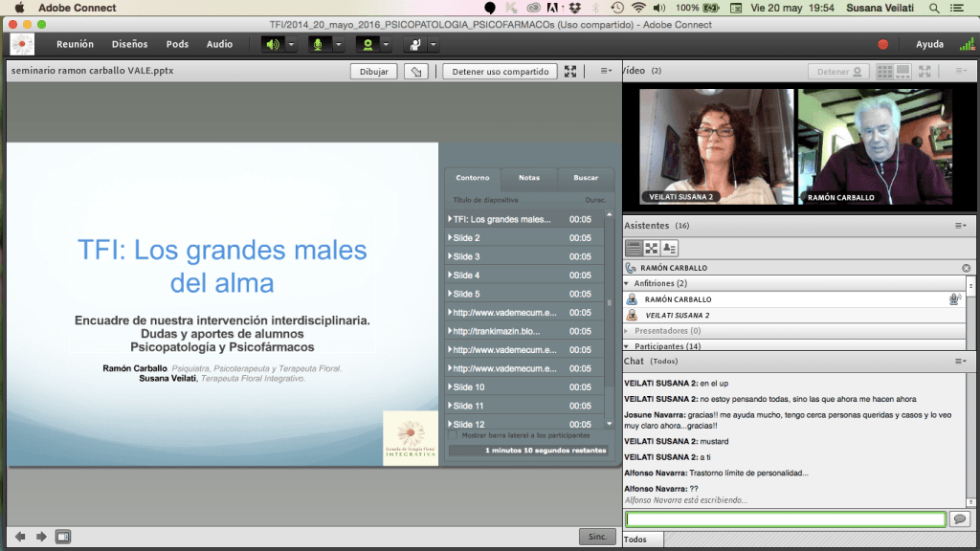Viewport: 980px width, 551px height.
Task: Open video pod options menu
Action: [x=961, y=71]
